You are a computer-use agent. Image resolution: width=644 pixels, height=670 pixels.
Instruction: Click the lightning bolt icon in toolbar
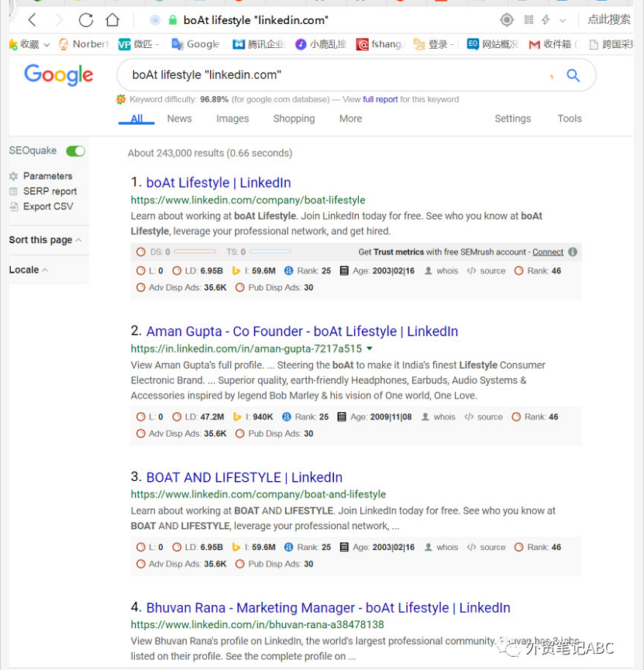pos(546,19)
